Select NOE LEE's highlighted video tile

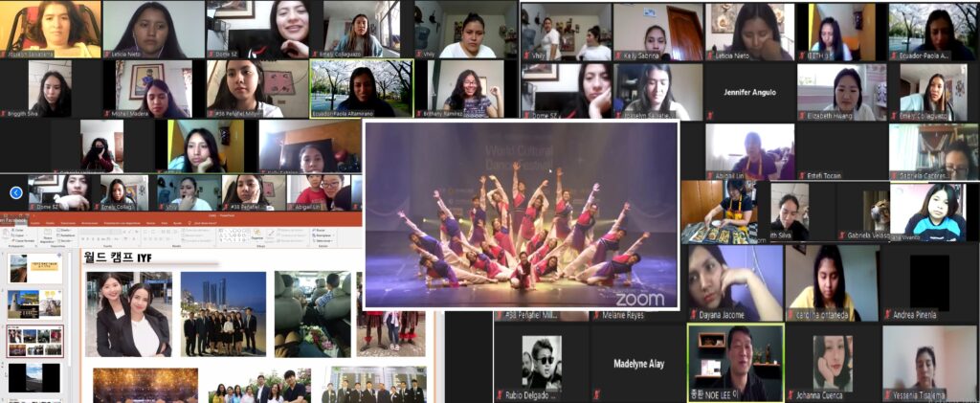(735, 363)
